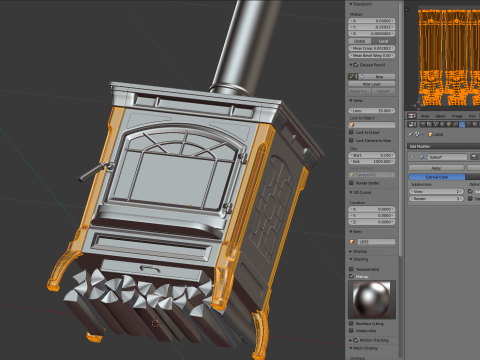Enable Lock to Cursor checkbox

(x=351, y=132)
